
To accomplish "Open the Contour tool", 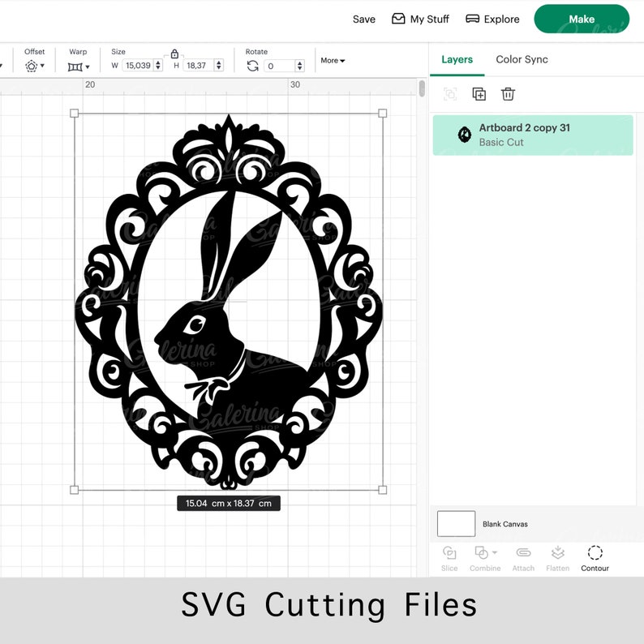I will [595, 559].
